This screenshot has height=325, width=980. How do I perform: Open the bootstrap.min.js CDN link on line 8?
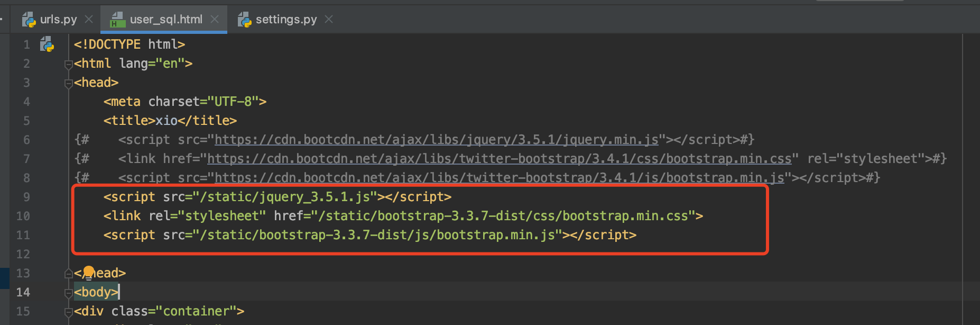point(499,178)
